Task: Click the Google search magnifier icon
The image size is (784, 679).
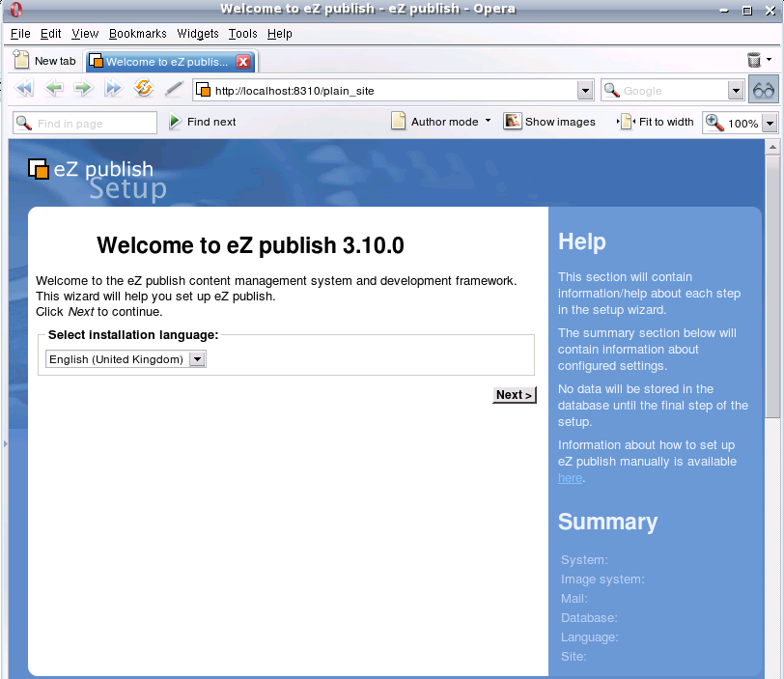Action: [611, 91]
